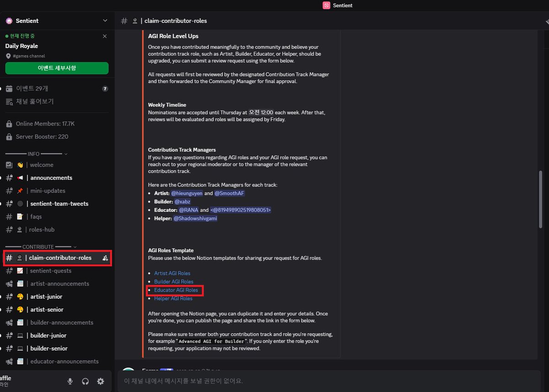Click the @hieunguyen mention
Viewport: 549px width, 392px height.
coord(187,193)
